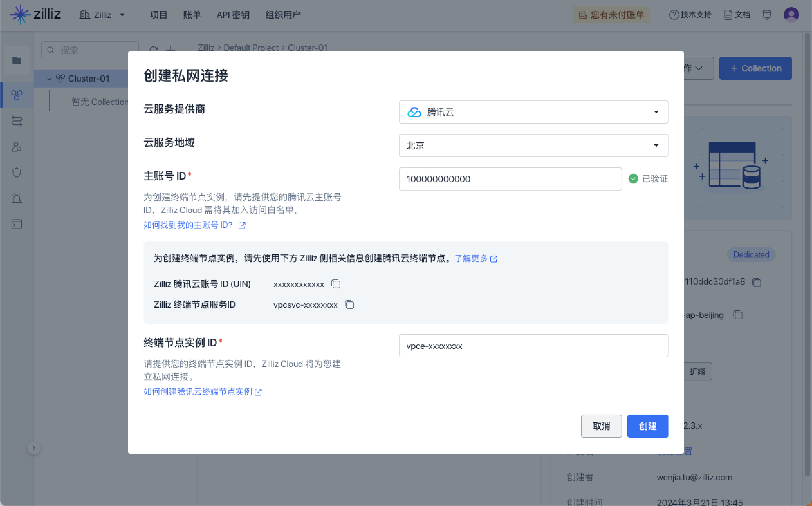The image size is (812, 506).
Task: Open 如何创建腾讯云终端节点实例 link
Action: pos(203,392)
